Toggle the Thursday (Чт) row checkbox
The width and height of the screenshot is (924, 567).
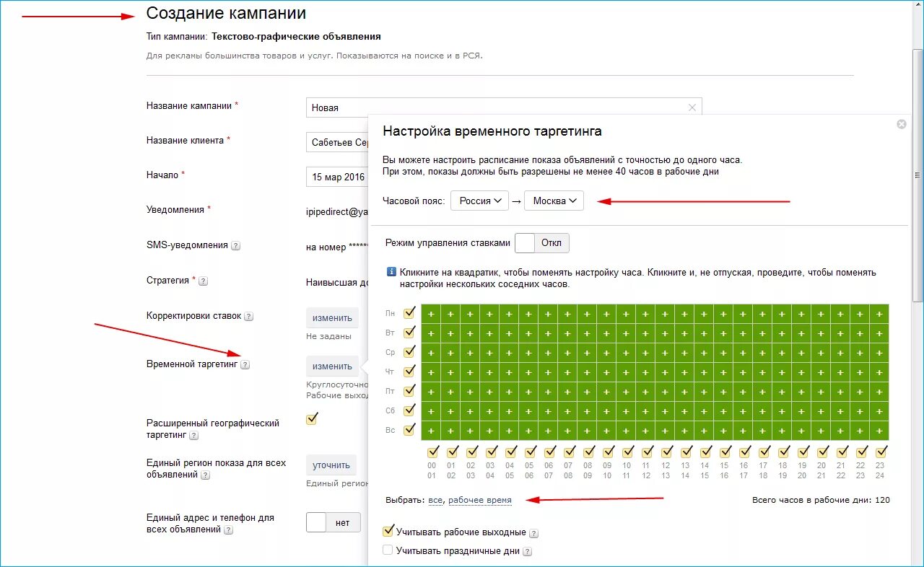410,371
